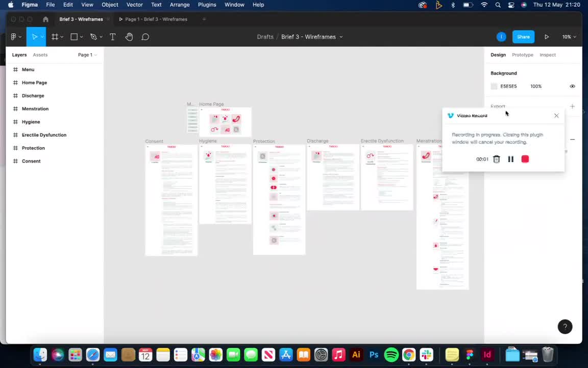Screen dimensions: 588x368
Task: Click the Present play icon
Action: (547, 37)
